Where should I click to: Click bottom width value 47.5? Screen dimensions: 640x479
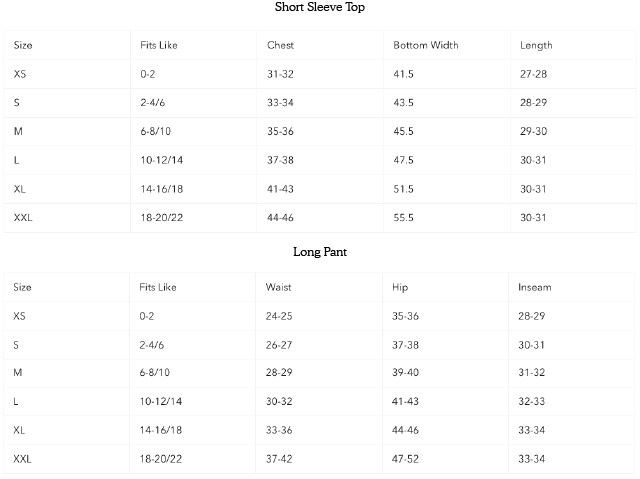403,160
